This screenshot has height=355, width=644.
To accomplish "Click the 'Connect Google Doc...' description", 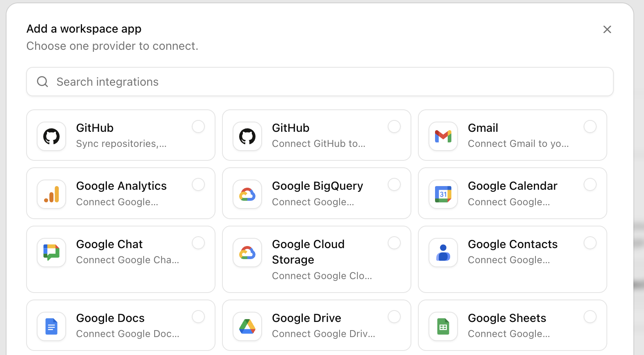I will [x=128, y=334].
